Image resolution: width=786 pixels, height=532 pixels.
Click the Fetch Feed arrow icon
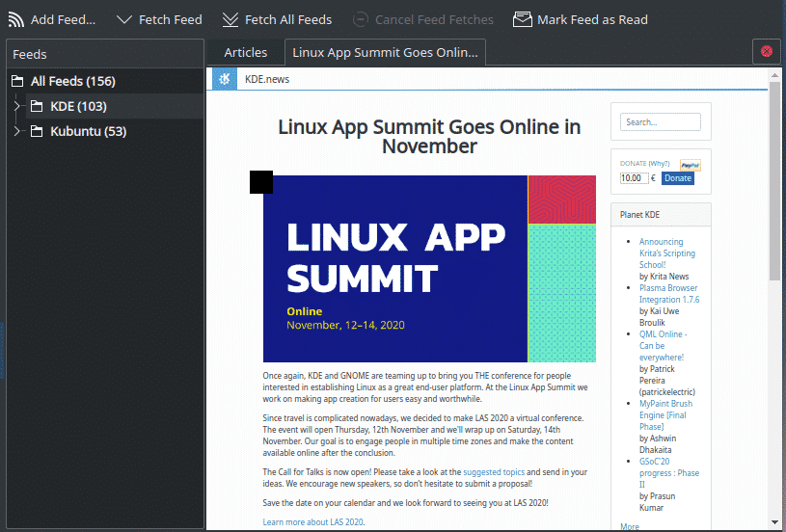coord(123,19)
